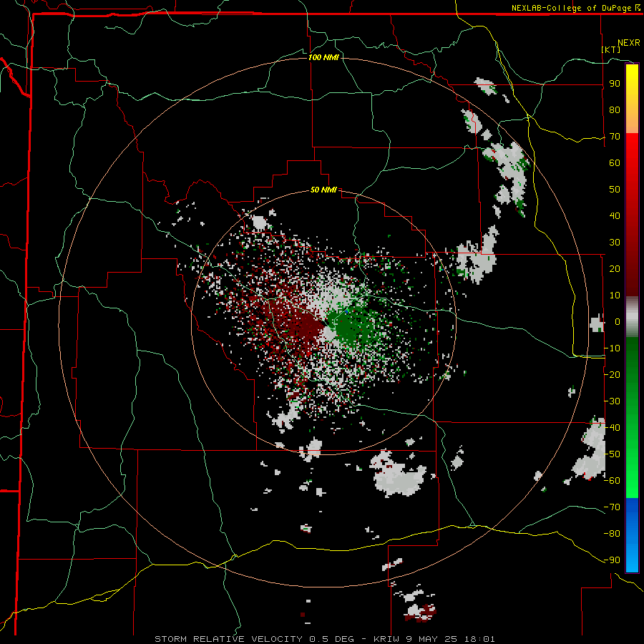Click the -20 value on the velocity scale
This screenshot has width=644, height=644.
coord(612,374)
